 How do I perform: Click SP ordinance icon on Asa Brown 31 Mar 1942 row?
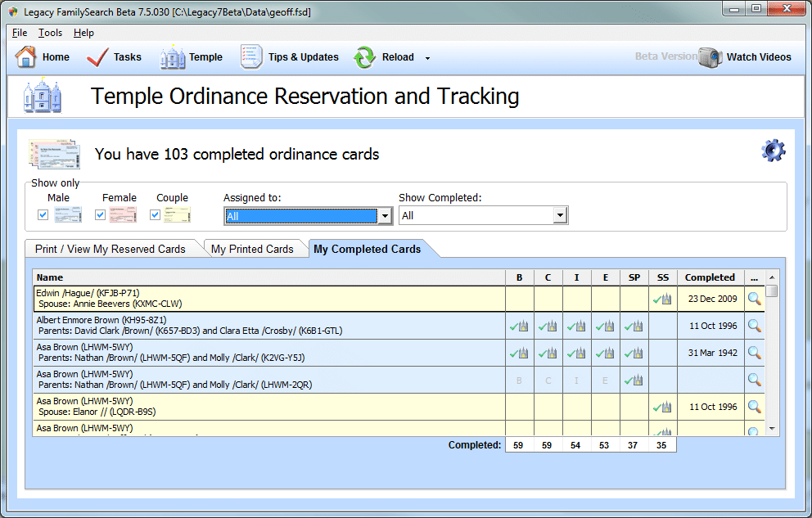pyautogui.click(x=634, y=353)
